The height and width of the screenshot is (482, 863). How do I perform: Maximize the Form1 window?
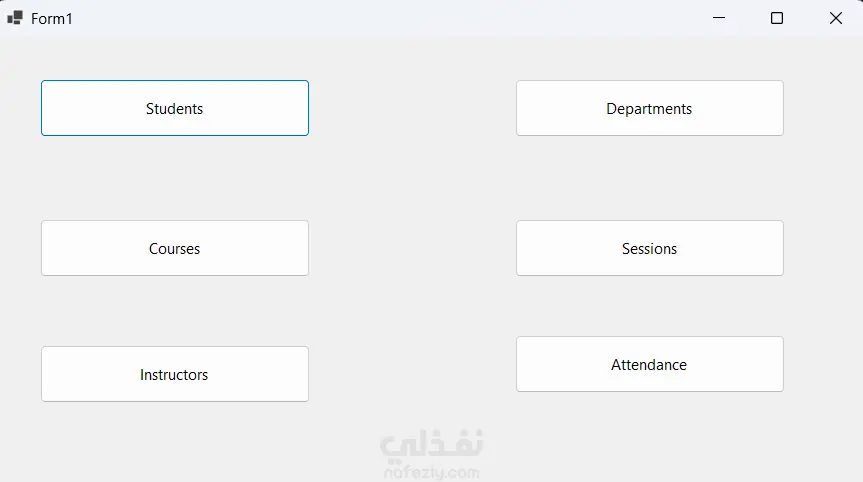click(x=777, y=18)
